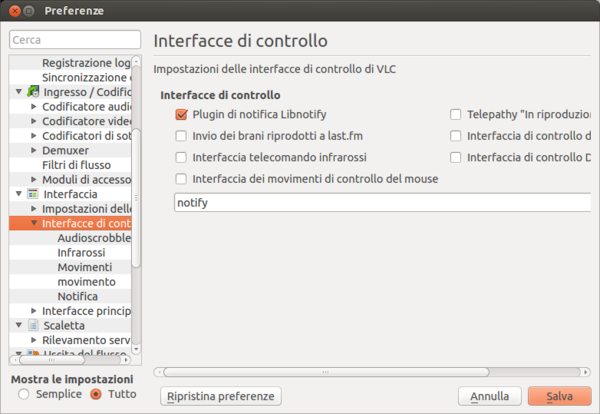Expand the Codificatore audio tree node
The height and width of the screenshot is (414, 600).
(34, 106)
